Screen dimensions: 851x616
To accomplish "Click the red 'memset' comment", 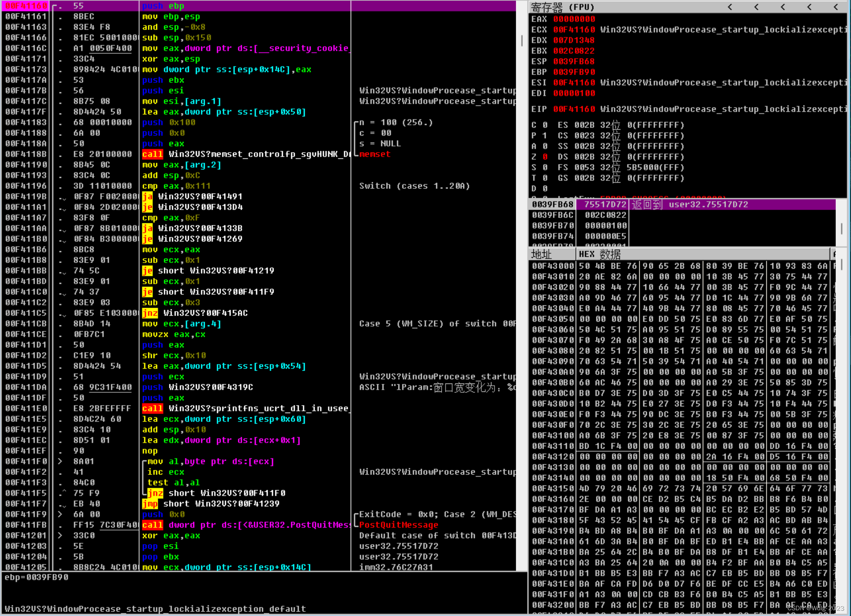I will [375, 154].
